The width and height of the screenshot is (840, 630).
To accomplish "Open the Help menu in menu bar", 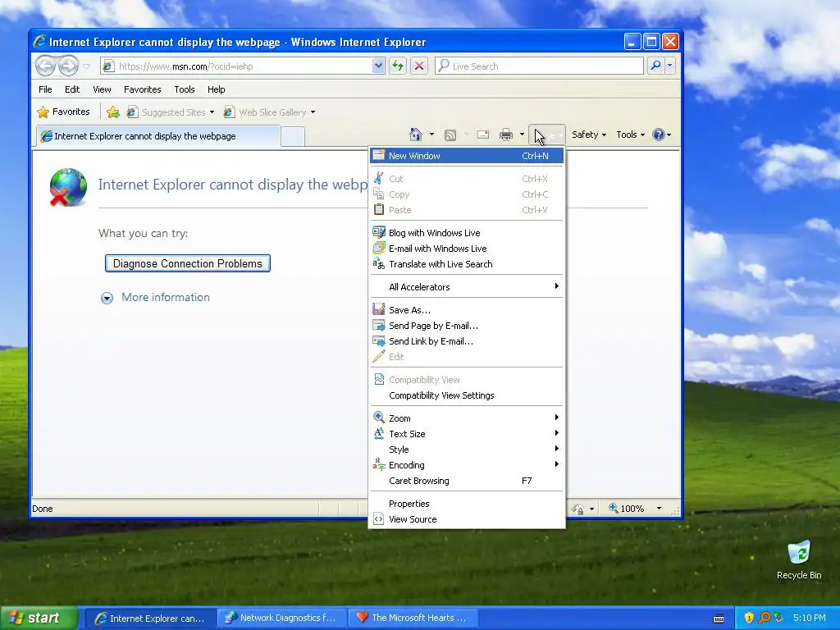I will (217, 89).
